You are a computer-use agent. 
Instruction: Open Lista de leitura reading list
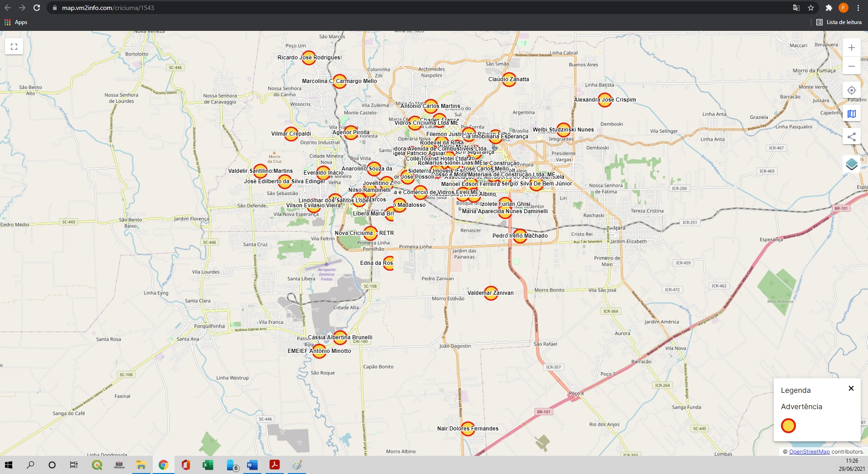[x=839, y=22]
